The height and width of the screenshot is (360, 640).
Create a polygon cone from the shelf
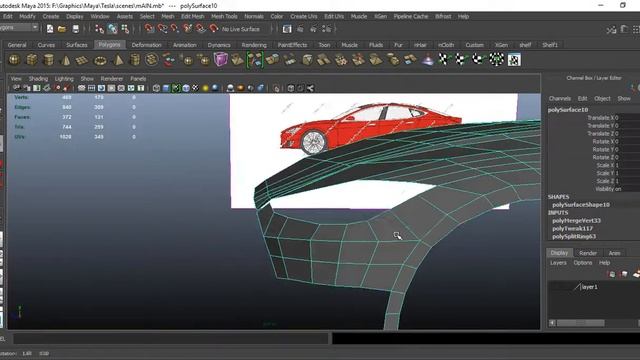click(x=66, y=60)
